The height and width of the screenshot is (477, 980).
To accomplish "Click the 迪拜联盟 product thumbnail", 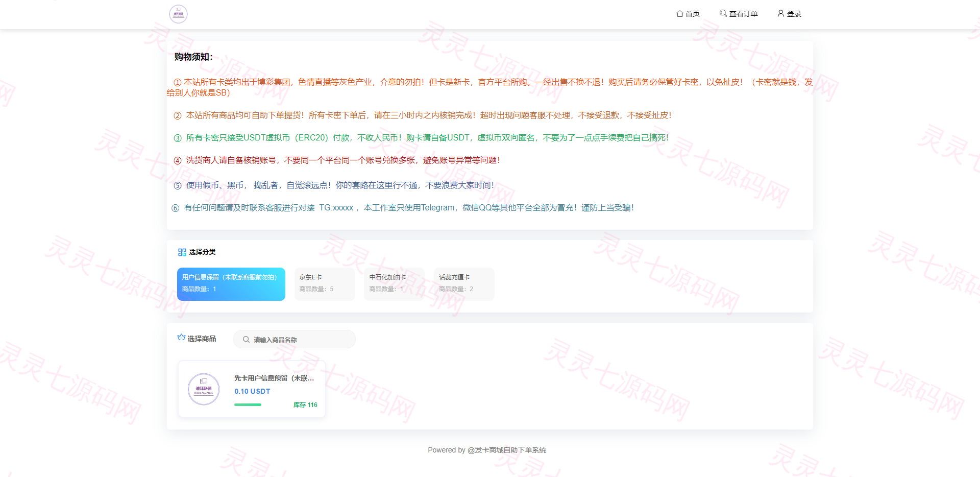I will 204,389.
